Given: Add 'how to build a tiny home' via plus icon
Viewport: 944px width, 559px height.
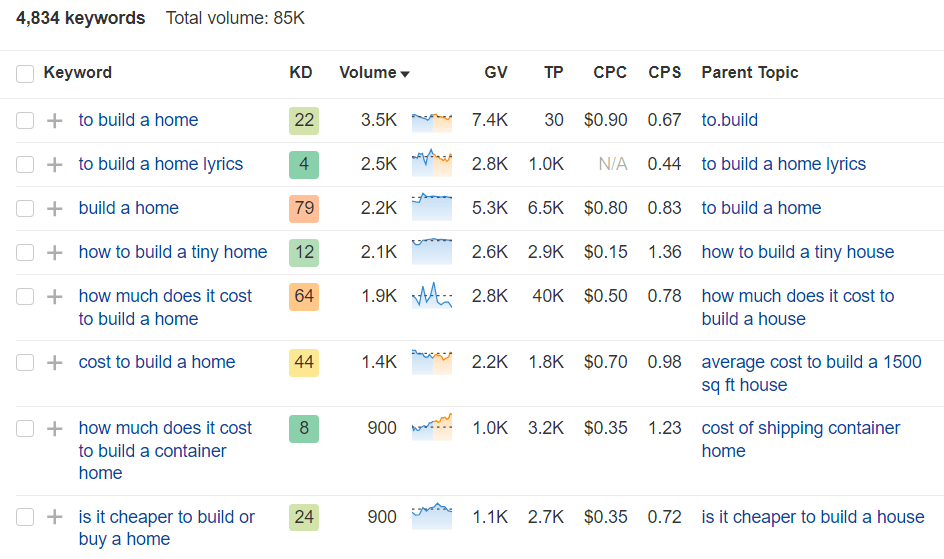Looking at the screenshot, I should [55, 253].
